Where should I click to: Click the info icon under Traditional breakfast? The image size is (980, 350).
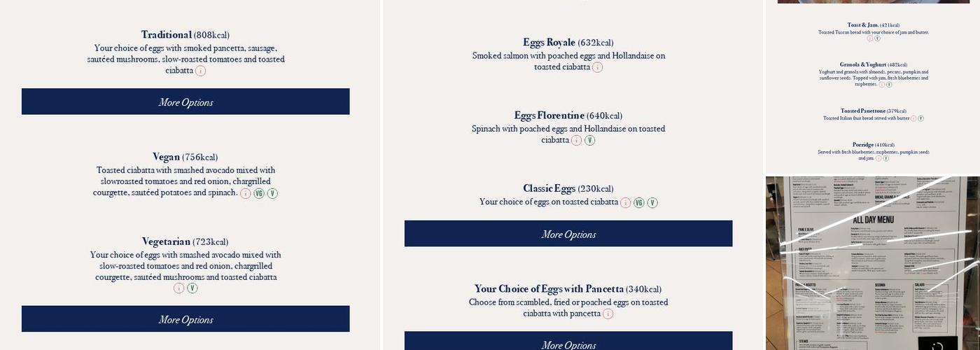tap(200, 71)
